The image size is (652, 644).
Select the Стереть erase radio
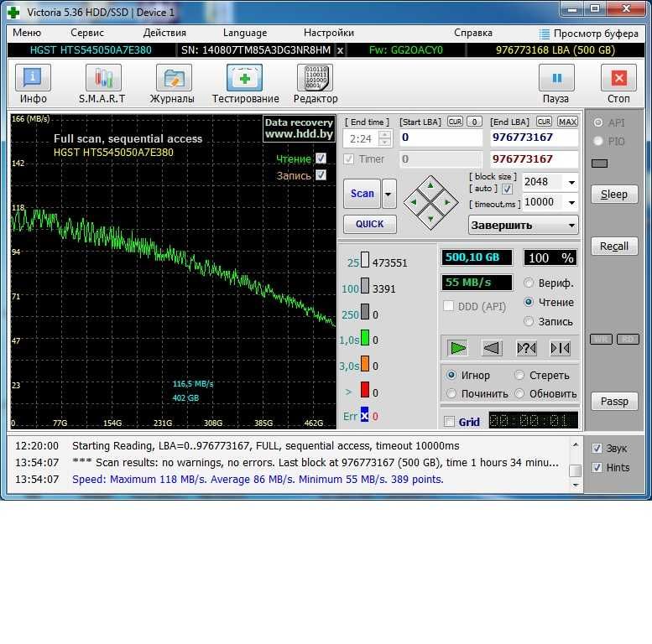tap(519, 375)
